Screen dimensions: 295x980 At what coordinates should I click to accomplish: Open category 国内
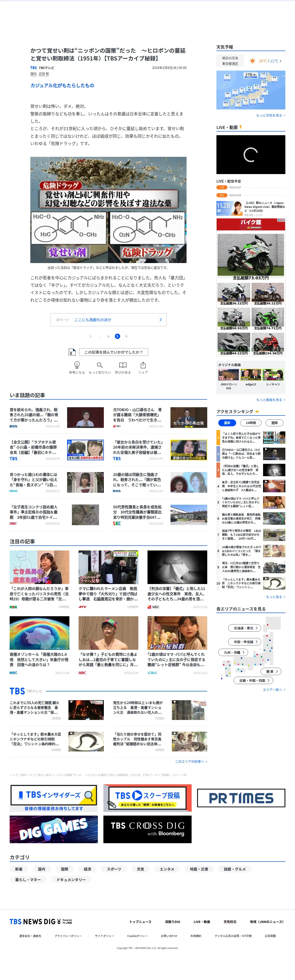[x=41, y=869]
